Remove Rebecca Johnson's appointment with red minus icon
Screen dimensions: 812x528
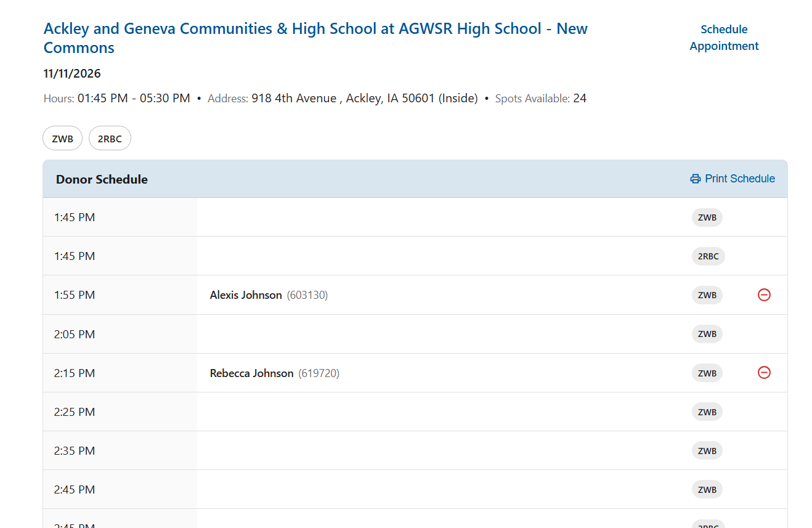tap(764, 373)
